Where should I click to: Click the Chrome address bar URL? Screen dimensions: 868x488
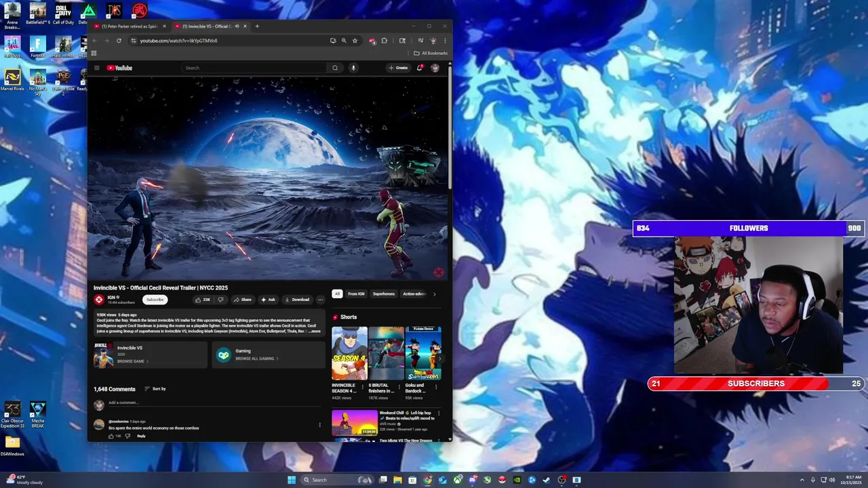click(x=178, y=41)
